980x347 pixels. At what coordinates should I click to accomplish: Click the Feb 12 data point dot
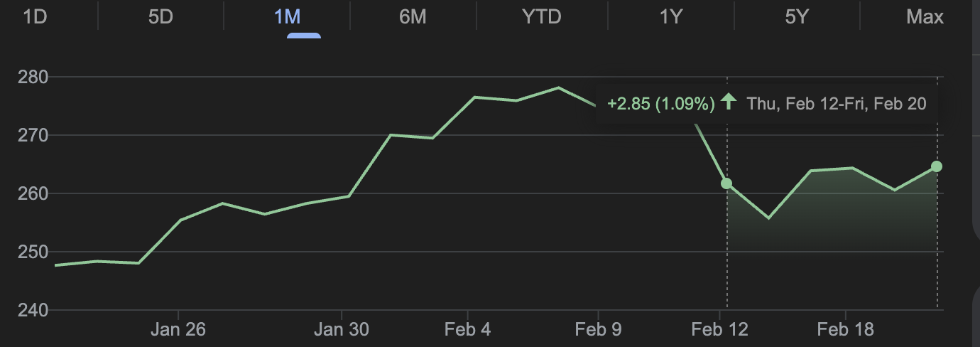coord(726,183)
